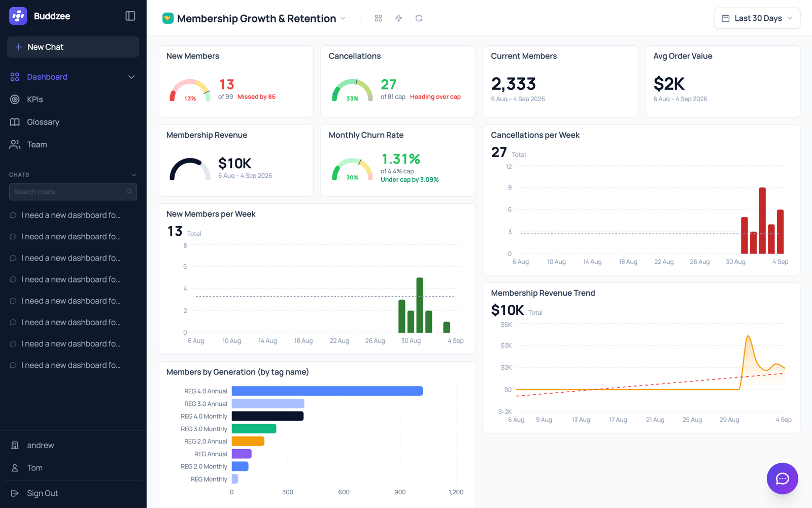Image resolution: width=812 pixels, height=508 pixels.
Task: Click the REG 4.0 Annual blue bar
Action: (x=327, y=391)
